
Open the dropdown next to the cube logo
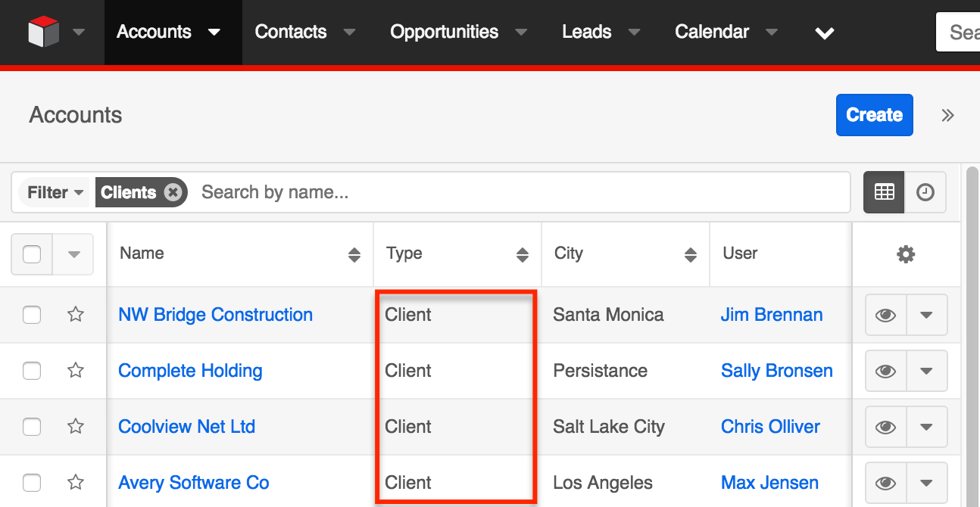tap(79, 33)
